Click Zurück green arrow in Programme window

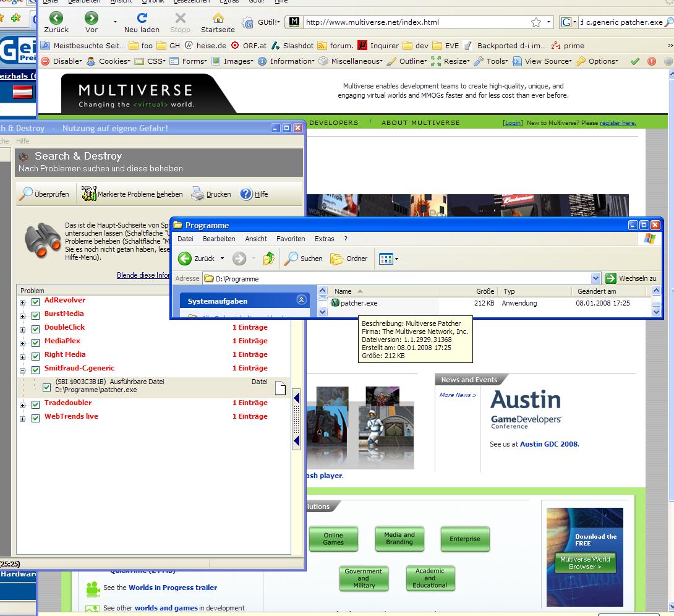[x=185, y=259]
